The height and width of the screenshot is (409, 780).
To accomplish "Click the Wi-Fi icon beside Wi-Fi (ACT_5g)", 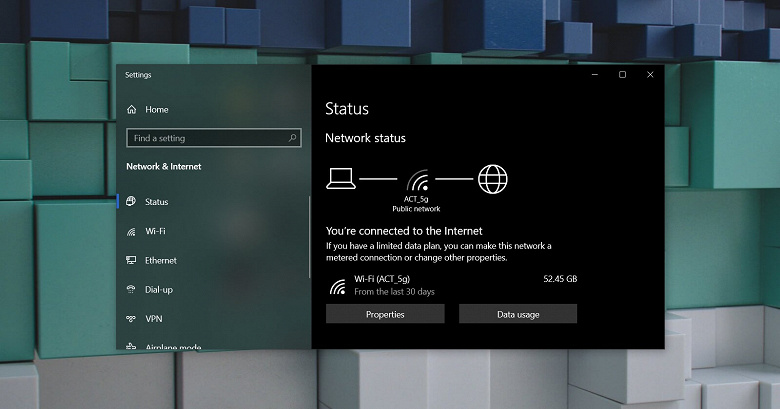I will 338,287.
